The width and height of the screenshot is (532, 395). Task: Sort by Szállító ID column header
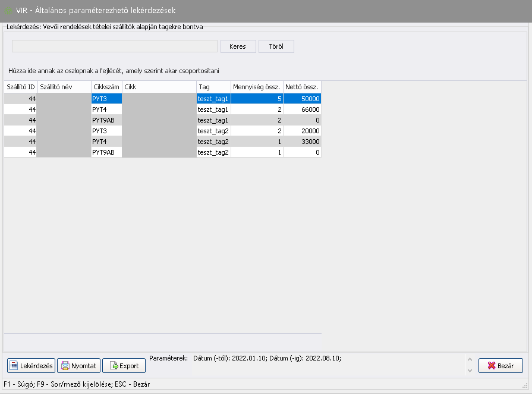tap(20, 87)
